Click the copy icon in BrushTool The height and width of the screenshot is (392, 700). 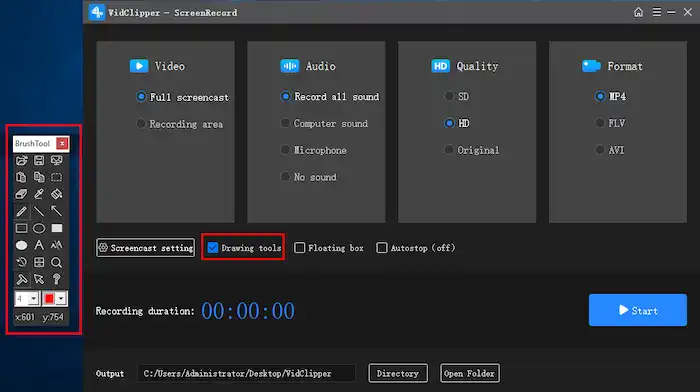pyautogui.click(x=39, y=177)
